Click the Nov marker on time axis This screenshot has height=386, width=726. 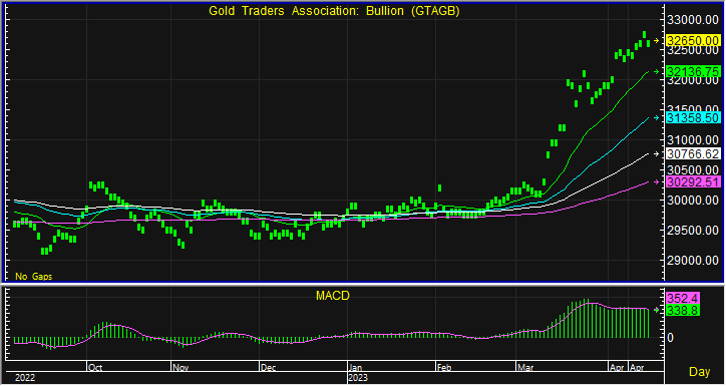click(x=181, y=368)
